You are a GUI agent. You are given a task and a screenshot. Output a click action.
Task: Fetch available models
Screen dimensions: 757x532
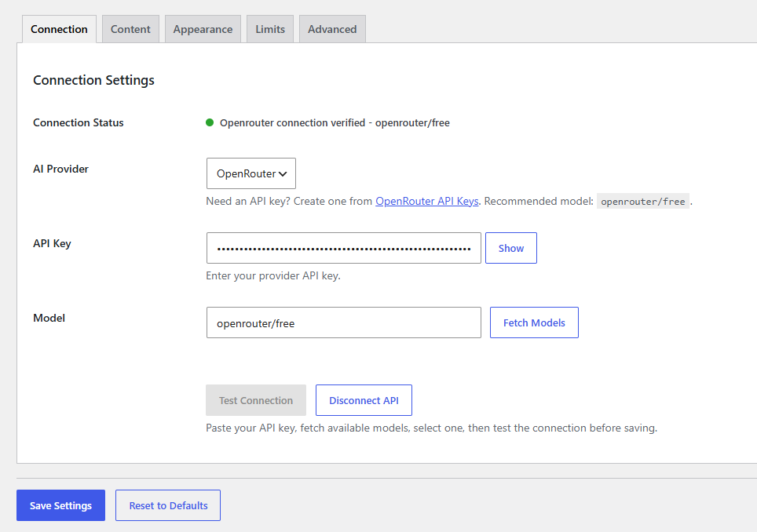[x=534, y=322]
